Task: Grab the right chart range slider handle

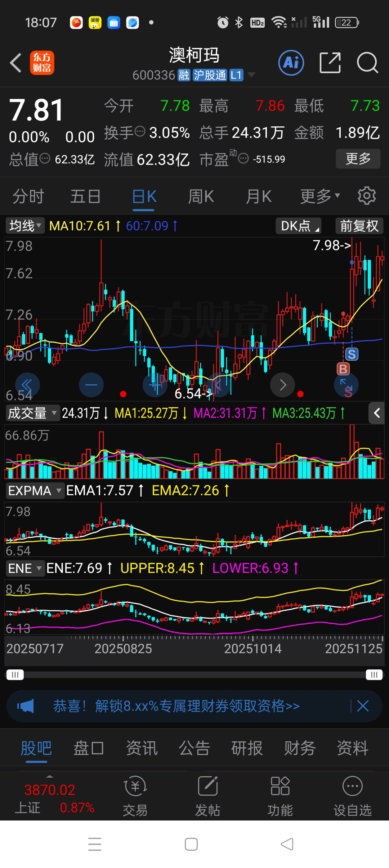Action: 374,674
